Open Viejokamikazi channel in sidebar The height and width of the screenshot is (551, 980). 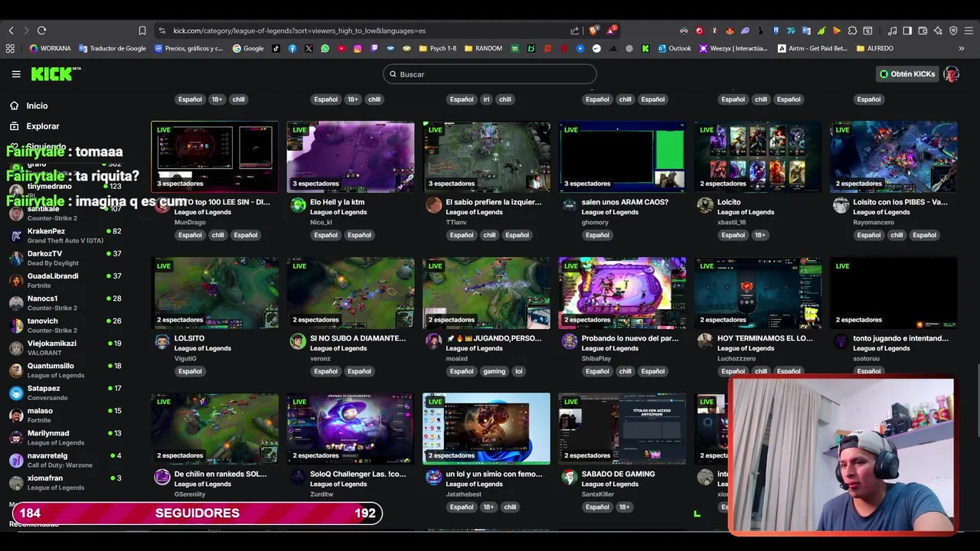pyautogui.click(x=65, y=347)
